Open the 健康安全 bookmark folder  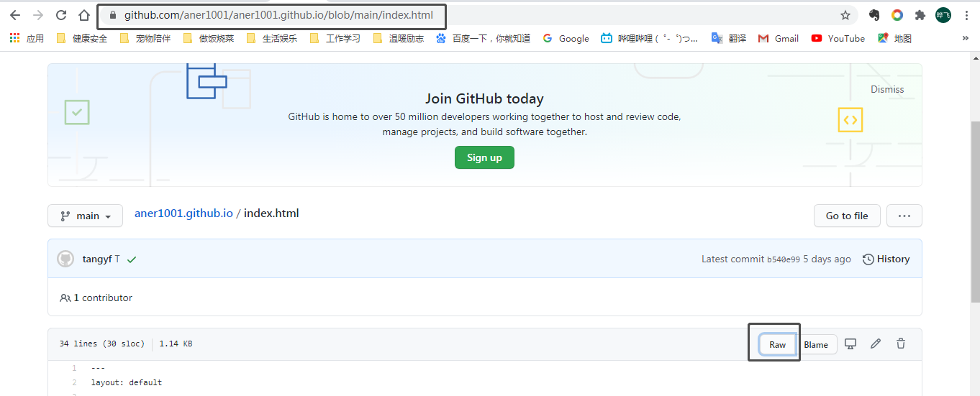point(81,38)
